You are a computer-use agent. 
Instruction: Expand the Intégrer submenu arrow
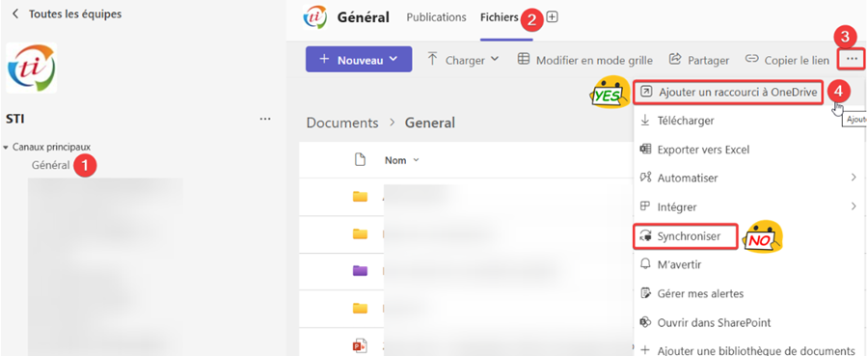(854, 206)
